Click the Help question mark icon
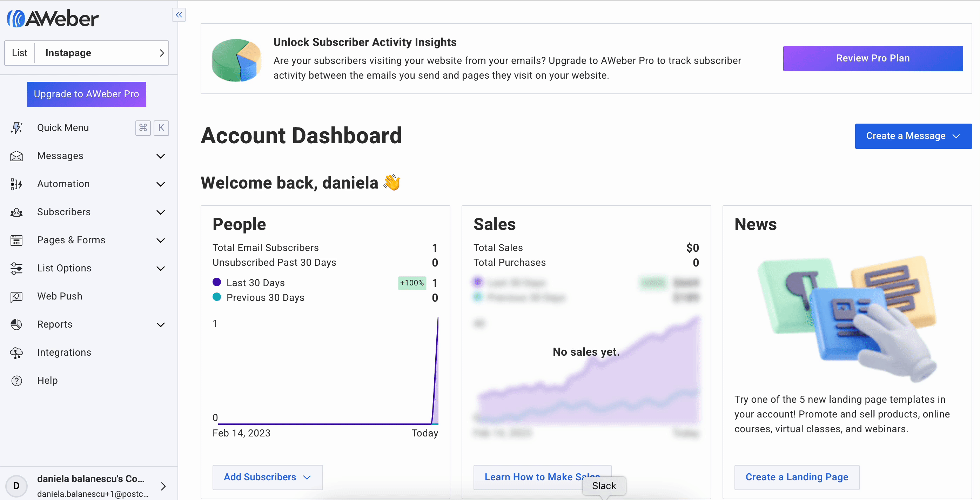This screenshot has height=500, width=980. pos(16,380)
